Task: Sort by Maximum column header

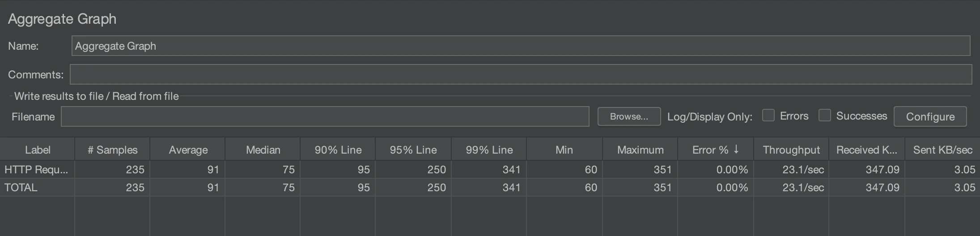Action: click(640, 150)
